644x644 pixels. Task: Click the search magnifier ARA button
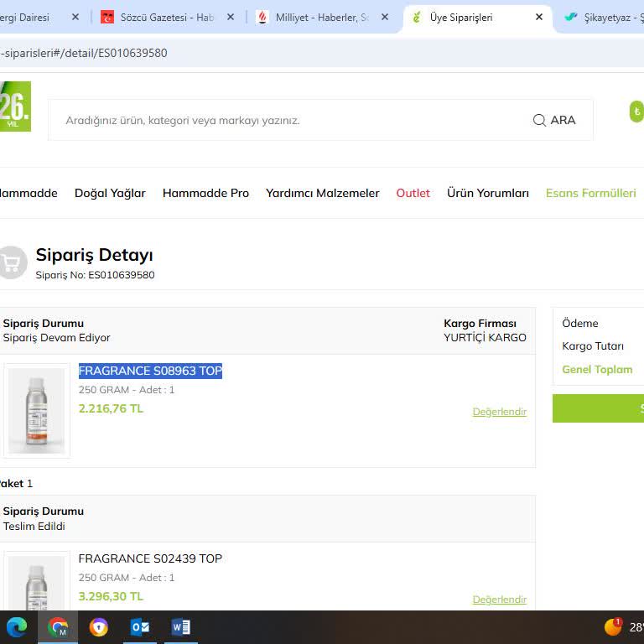553,120
